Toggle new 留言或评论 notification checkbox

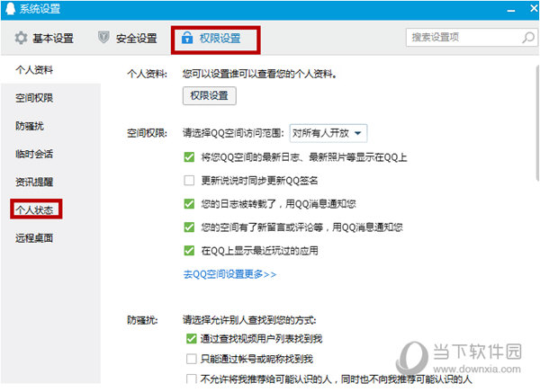[189, 227]
